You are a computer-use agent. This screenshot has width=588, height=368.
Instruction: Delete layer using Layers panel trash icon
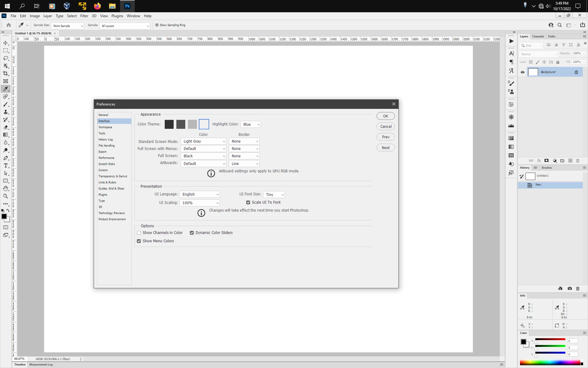(x=578, y=161)
